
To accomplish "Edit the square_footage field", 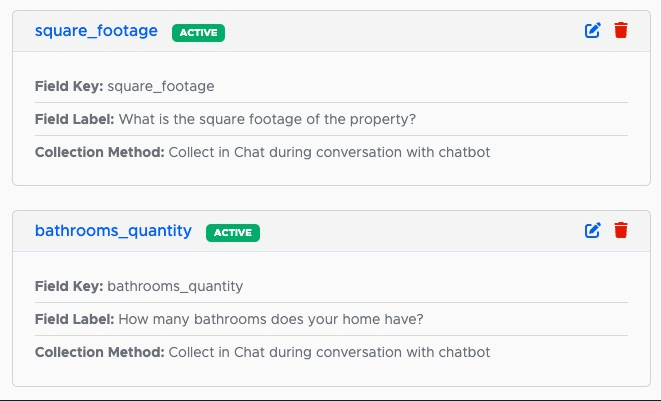I will [x=592, y=30].
